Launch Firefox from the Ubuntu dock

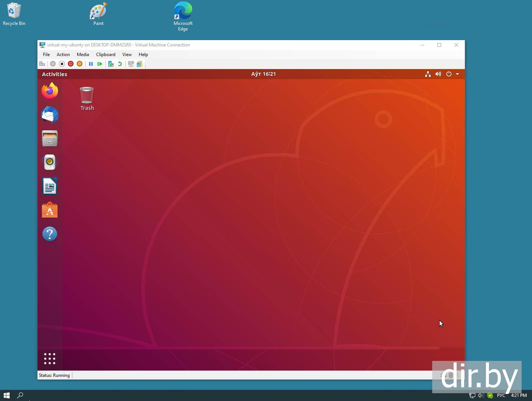50,91
